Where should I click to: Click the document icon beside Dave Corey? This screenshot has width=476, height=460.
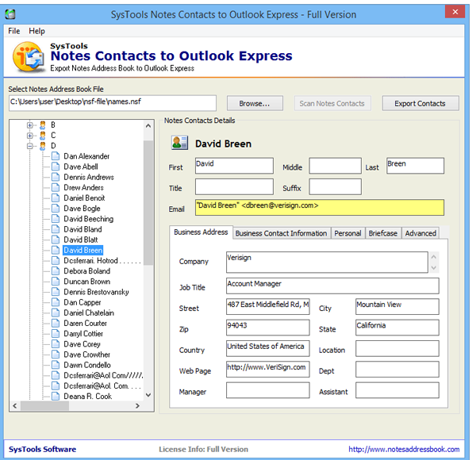56,344
